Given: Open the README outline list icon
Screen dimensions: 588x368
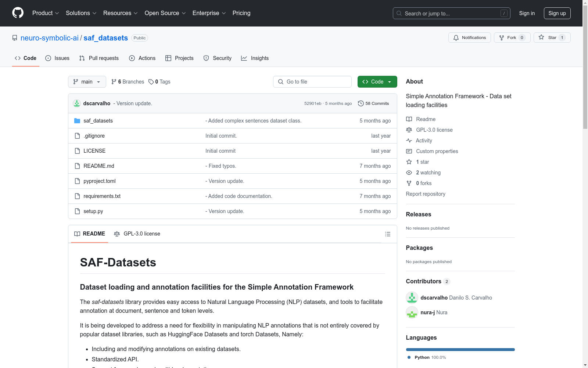Looking at the screenshot, I should point(387,234).
